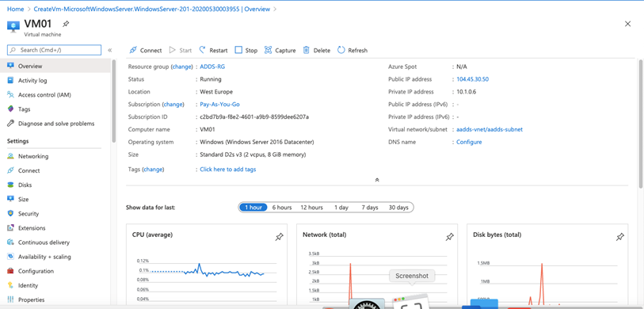Collapse the sidebar with double chevron
This screenshot has width=644, height=309.
(109, 50)
